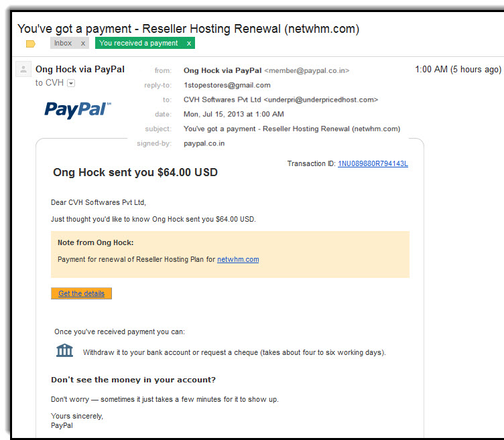Click the sender avatar icon
504x440 pixels.
[23, 69]
